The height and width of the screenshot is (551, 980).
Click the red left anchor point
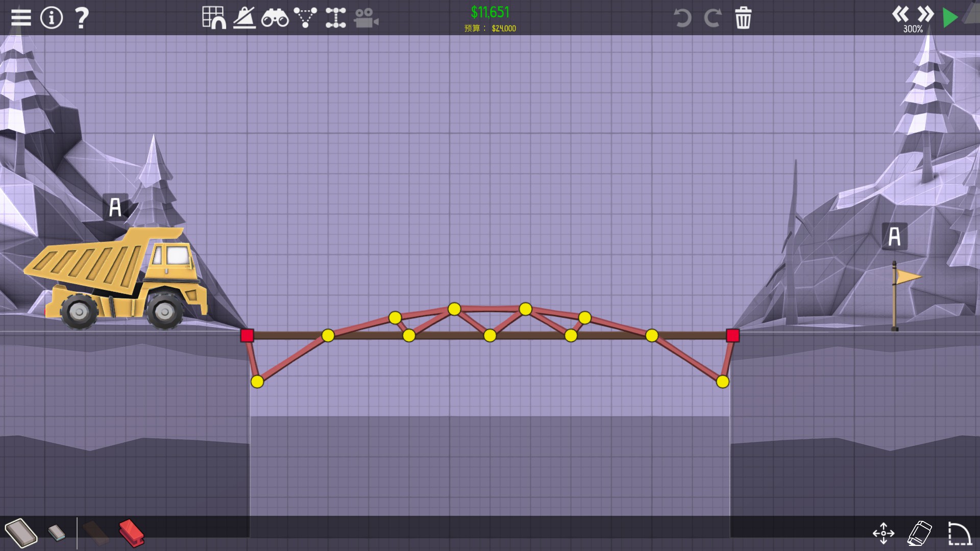tap(247, 335)
